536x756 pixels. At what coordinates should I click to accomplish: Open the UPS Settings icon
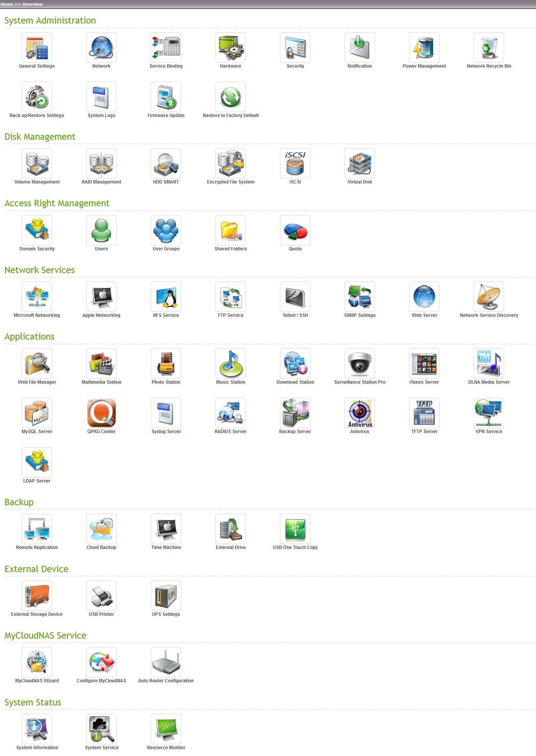click(166, 596)
